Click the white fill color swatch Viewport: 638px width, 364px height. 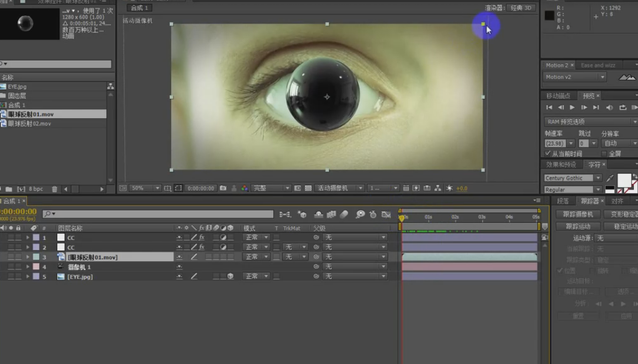pyautogui.click(x=624, y=180)
